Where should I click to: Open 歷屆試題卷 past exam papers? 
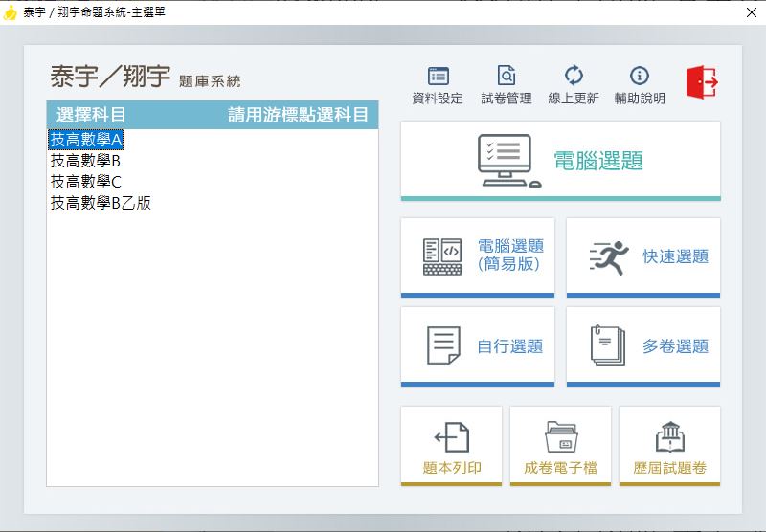pos(669,446)
